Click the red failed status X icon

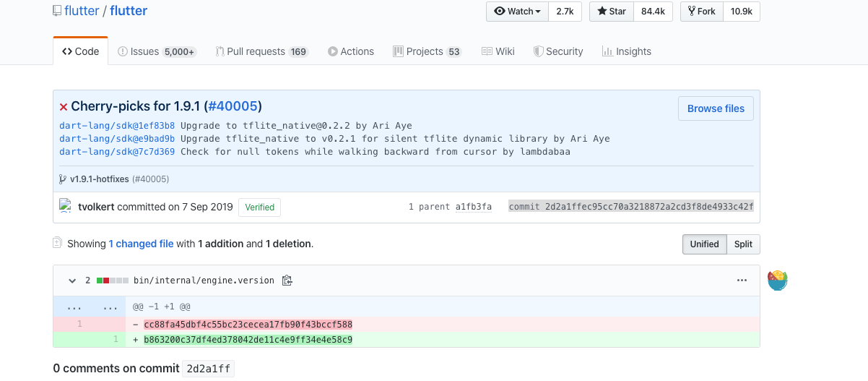tap(64, 107)
